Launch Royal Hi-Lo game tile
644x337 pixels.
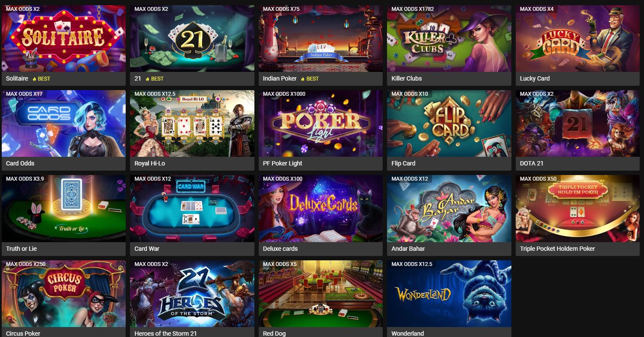click(192, 123)
